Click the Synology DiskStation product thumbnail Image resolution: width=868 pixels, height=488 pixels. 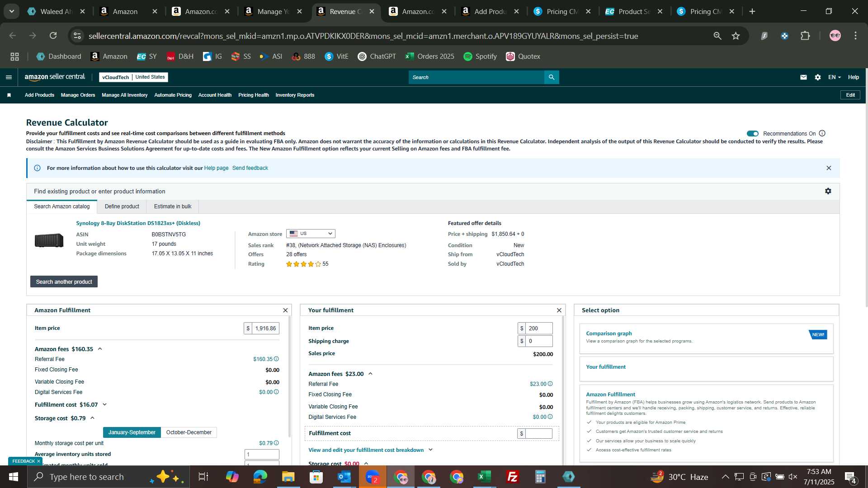(49, 240)
